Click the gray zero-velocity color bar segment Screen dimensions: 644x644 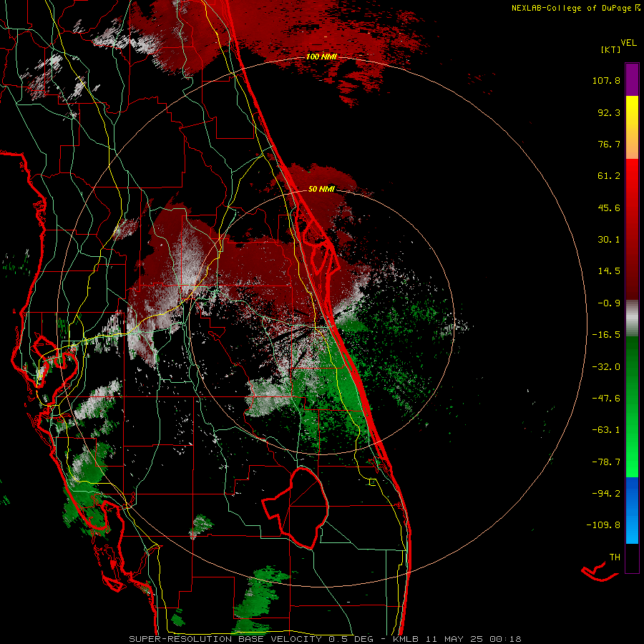coord(632,318)
